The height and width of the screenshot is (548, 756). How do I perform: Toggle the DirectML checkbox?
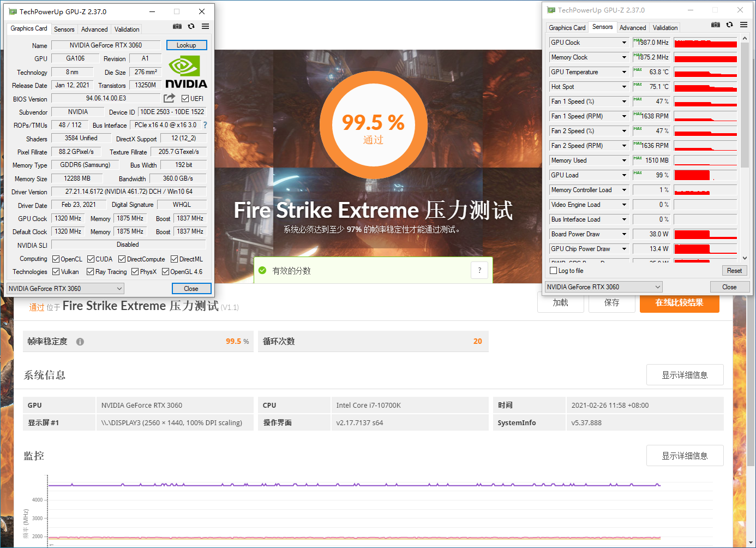tap(175, 259)
